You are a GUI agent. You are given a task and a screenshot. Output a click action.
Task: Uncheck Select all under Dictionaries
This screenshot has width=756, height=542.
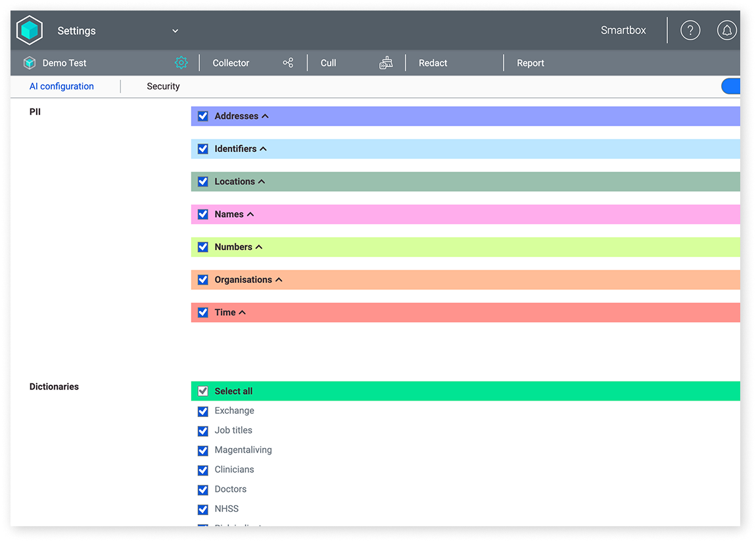pos(202,391)
